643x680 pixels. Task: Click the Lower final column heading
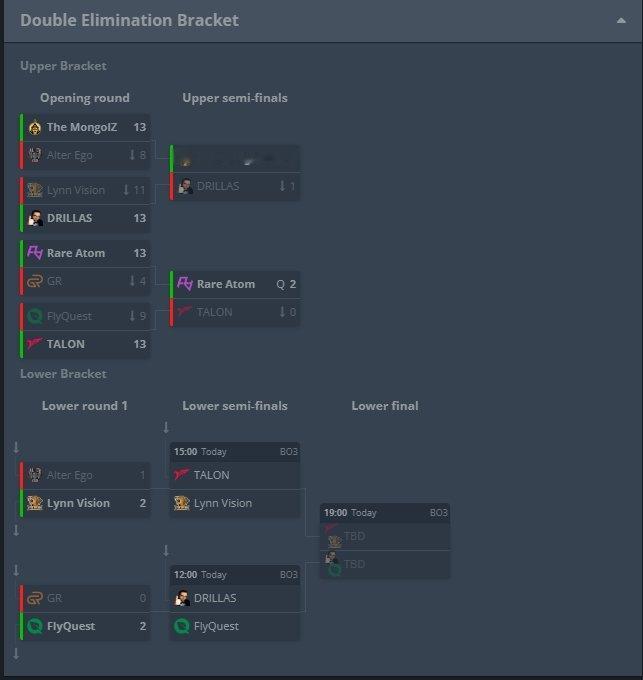click(x=385, y=406)
